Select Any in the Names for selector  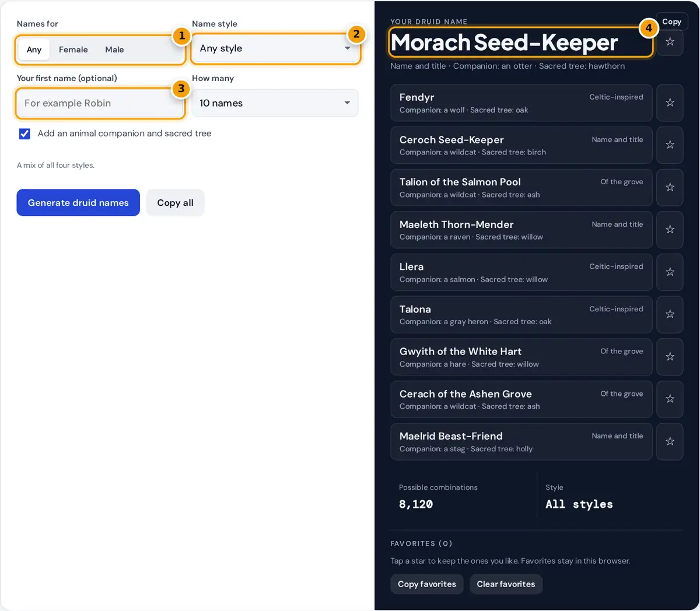[x=34, y=50]
